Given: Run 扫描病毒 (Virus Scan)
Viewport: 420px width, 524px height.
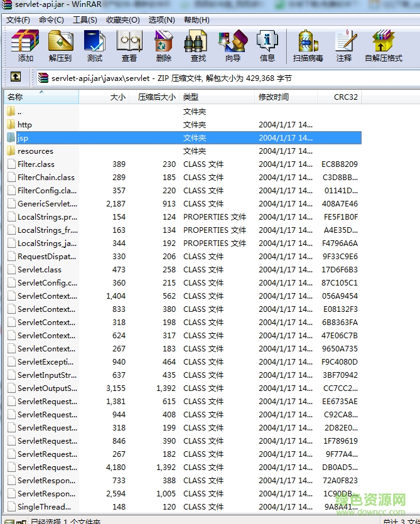Looking at the screenshot, I should tap(308, 46).
